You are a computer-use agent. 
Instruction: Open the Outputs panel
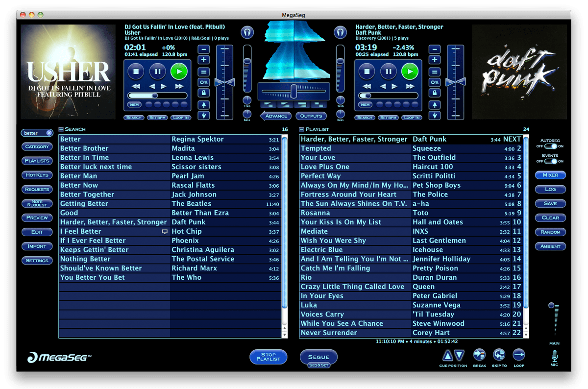click(311, 116)
